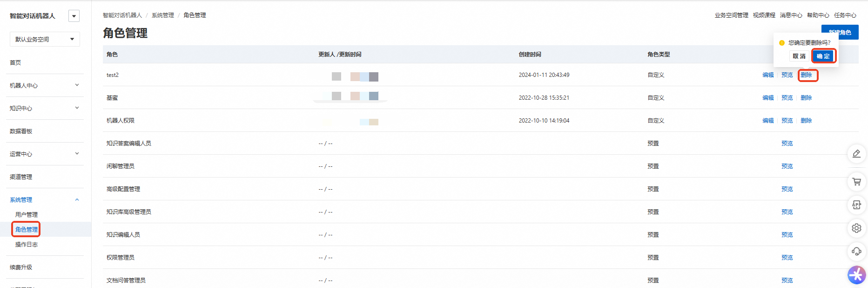The image size is (868, 288).
Task: Open 数据看板 in the sidebar
Action: coord(21,131)
